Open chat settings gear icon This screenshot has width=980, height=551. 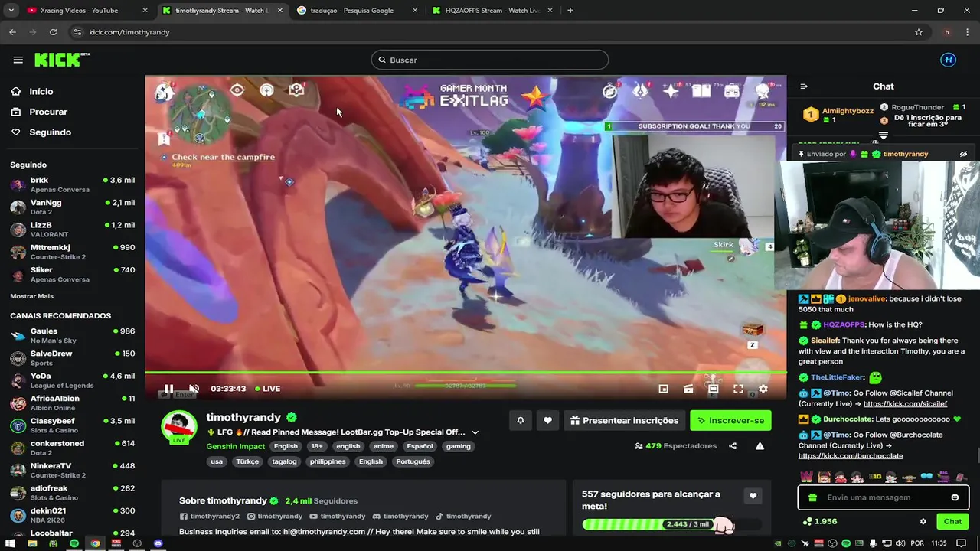pyautogui.click(x=923, y=521)
